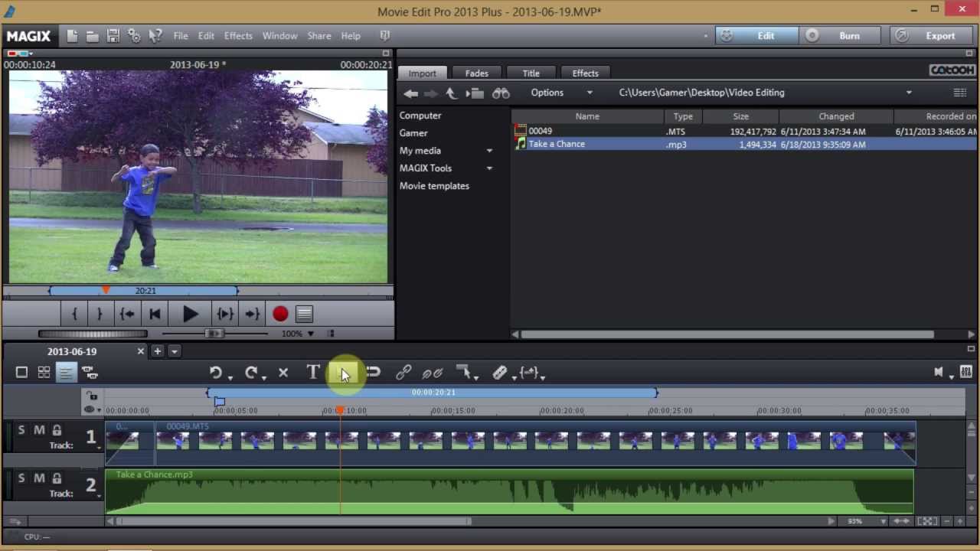Open the Export dialog
Viewport: 980px width, 551px height.
pyautogui.click(x=930, y=36)
